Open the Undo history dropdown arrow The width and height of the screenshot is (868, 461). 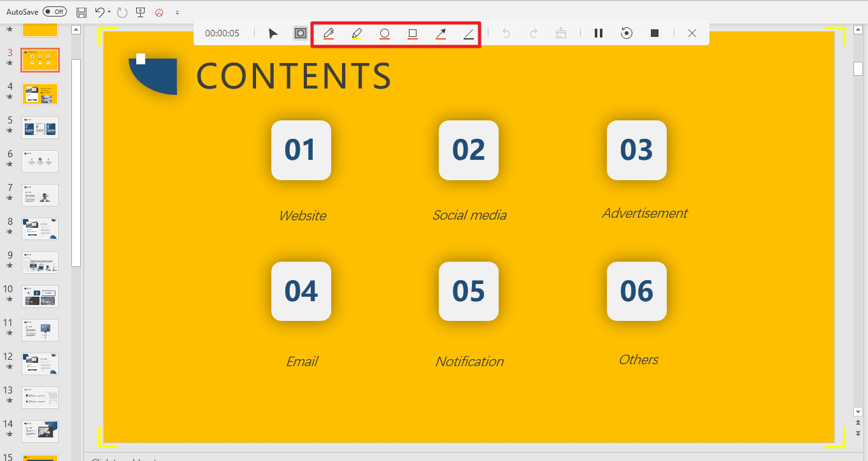(x=110, y=12)
